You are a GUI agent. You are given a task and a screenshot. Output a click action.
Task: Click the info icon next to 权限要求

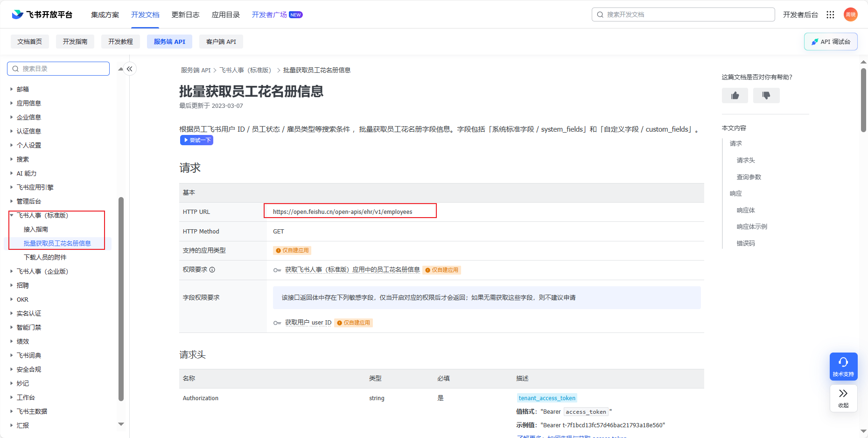pos(212,269)
